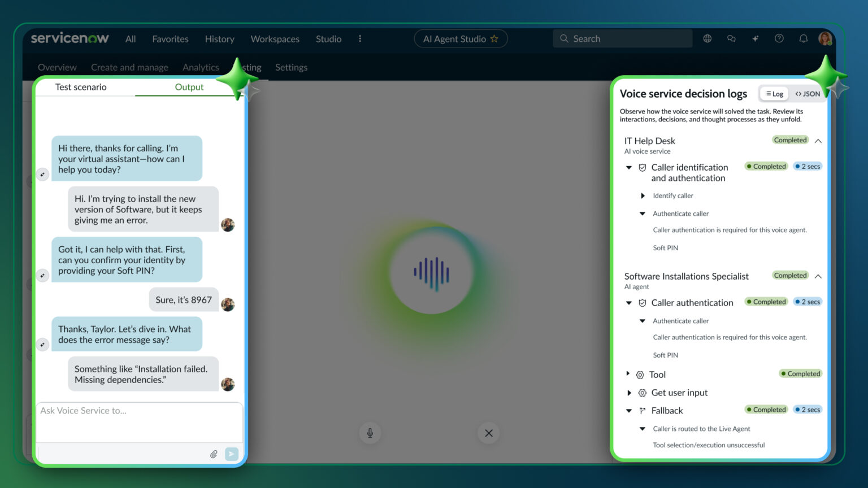Send the message with the send button
Viewport: 868px width, 488px height.
(231, 454)
